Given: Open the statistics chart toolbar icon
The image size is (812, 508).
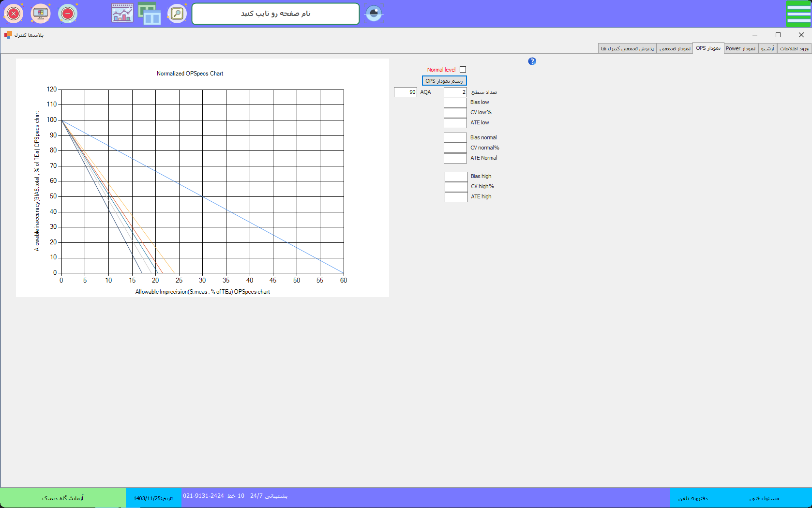Looking at the screenshot, I should (x=122, y=14).
